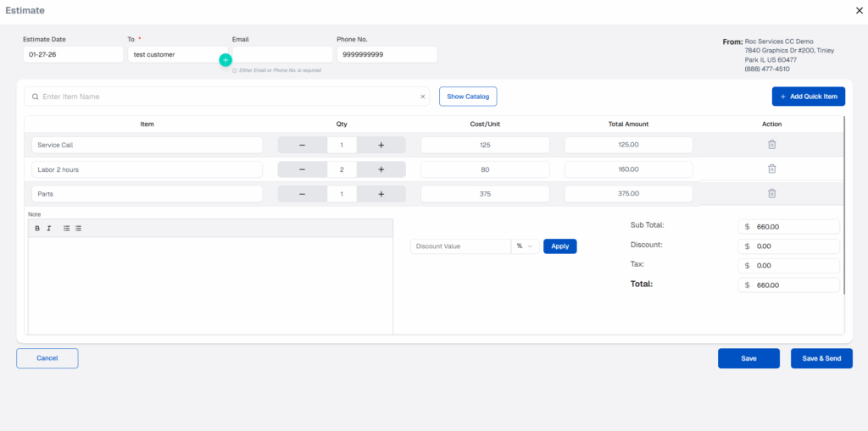Click the Show Catalog button
Viewport: 868px width, 431px height.
(468, 97)
